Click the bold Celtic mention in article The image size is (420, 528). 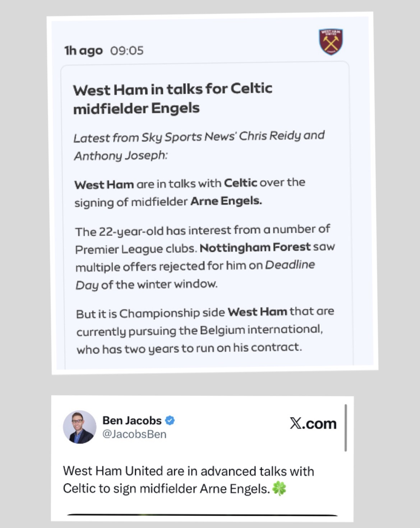pyautogui.click(x=240, y=183)
